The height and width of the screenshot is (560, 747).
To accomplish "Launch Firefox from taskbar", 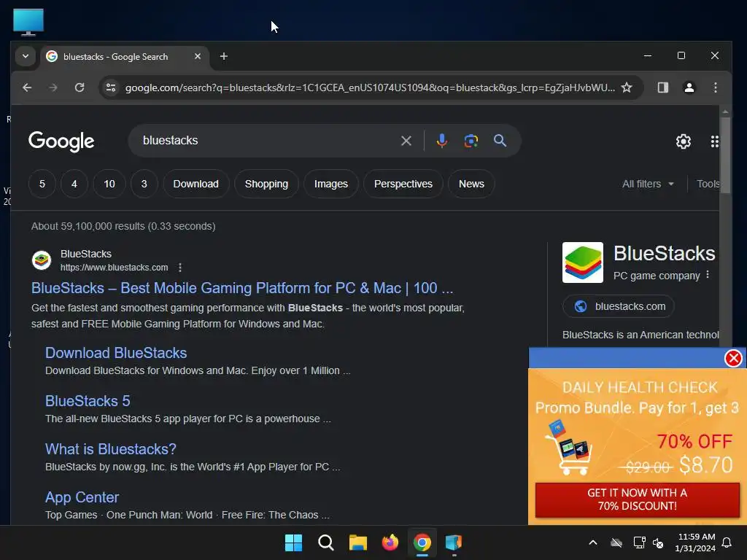I will click(390, 542).
